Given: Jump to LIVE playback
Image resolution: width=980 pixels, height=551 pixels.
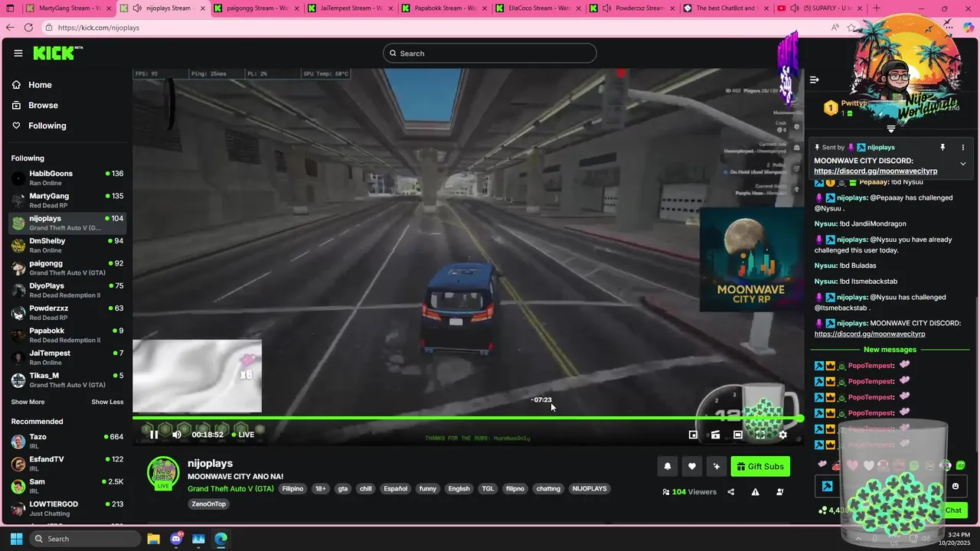Looking at the screenshot, I should tap(243, 435).
